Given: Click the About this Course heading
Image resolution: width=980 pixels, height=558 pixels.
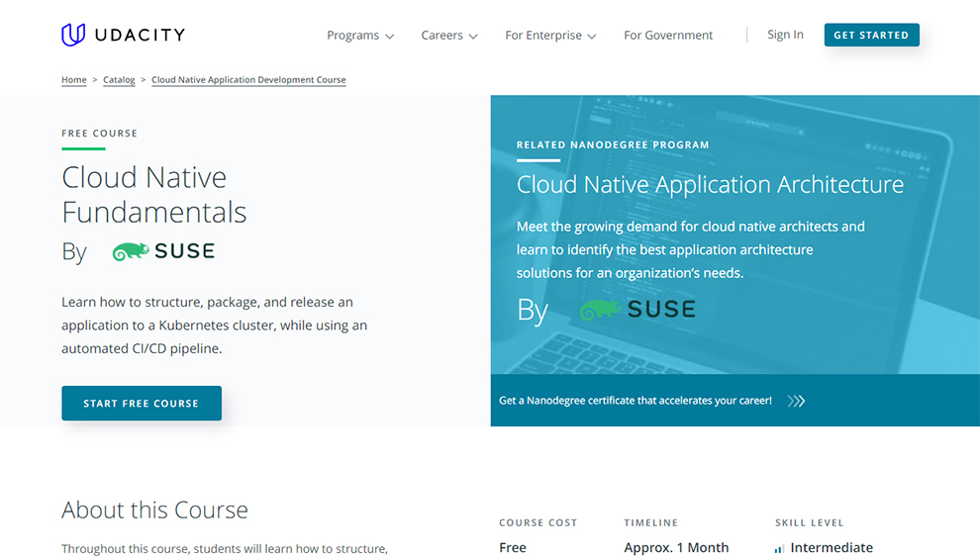Looking at the screenshot, I should [154, 510].
